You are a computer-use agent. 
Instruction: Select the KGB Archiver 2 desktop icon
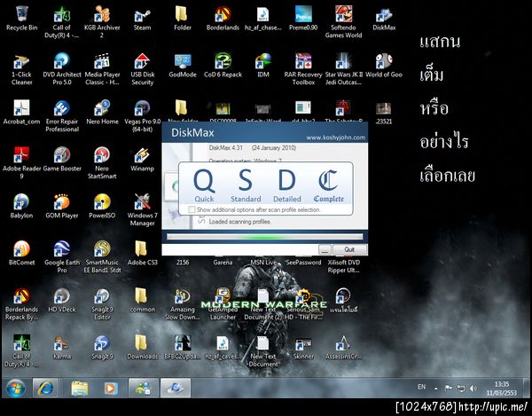point(102,22)
